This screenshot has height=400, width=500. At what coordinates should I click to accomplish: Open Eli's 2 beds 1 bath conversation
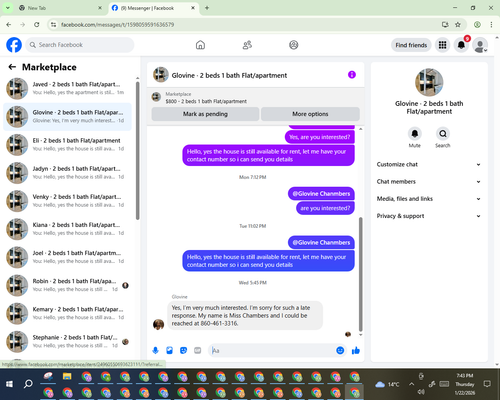pyautogui.click(x=68, y=145)
